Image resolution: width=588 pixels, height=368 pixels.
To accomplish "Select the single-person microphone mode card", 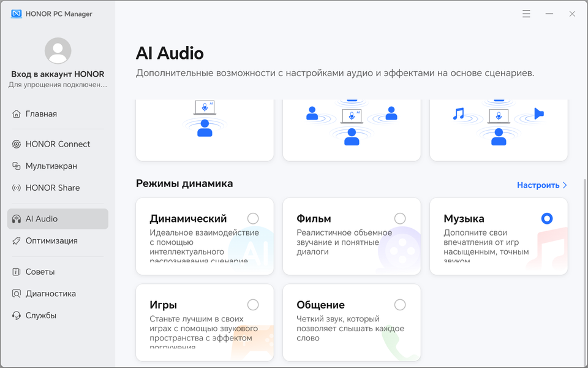I will coord(205,130).
